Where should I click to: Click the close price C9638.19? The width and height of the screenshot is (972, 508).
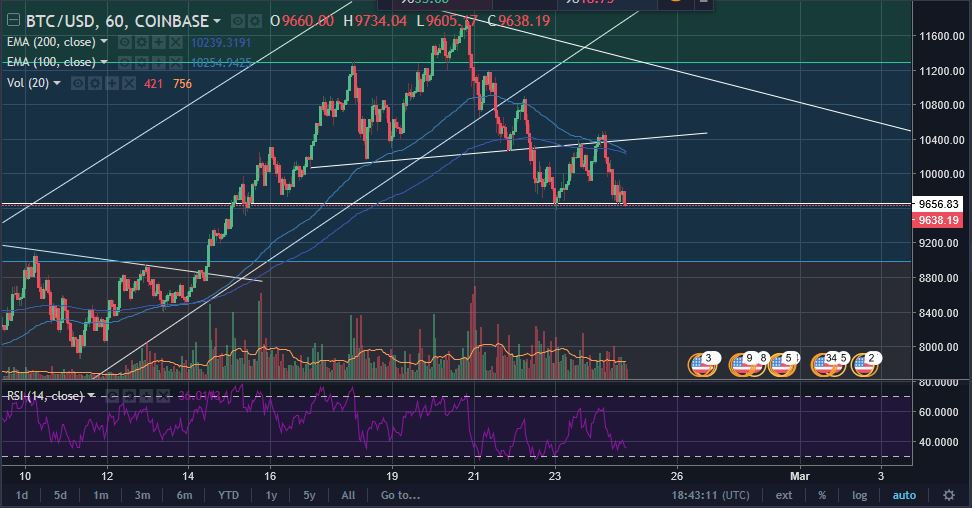(x=519, y=21)
